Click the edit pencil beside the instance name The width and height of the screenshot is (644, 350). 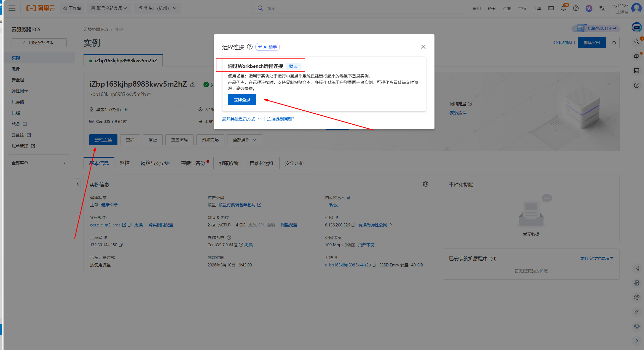pyautogui.click(x=192, y=85)
